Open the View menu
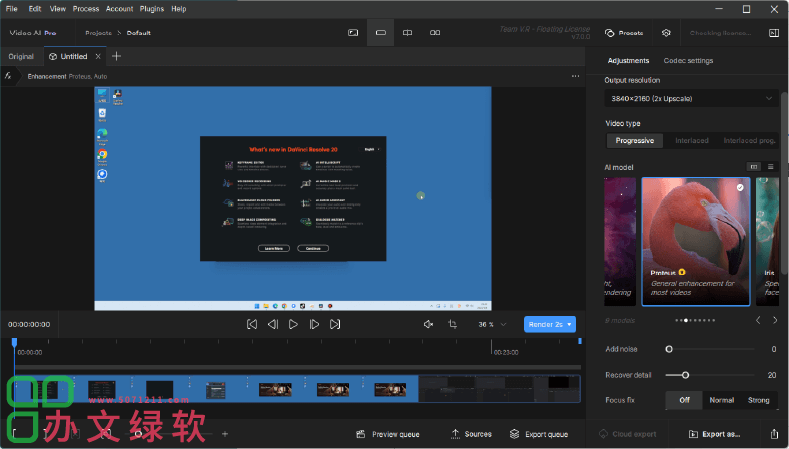The image size is (789, 449). (57, 9)
